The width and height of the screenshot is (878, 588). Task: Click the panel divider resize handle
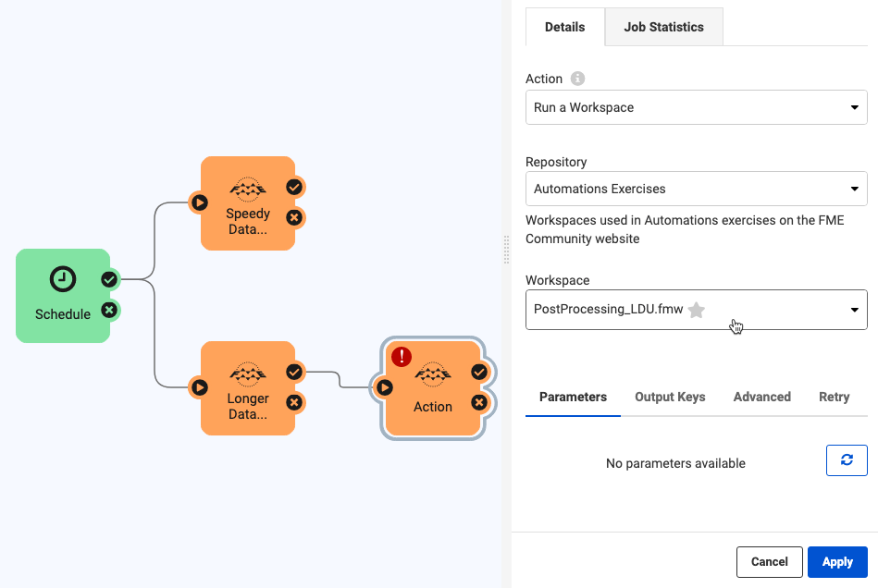tap(506, 250)
